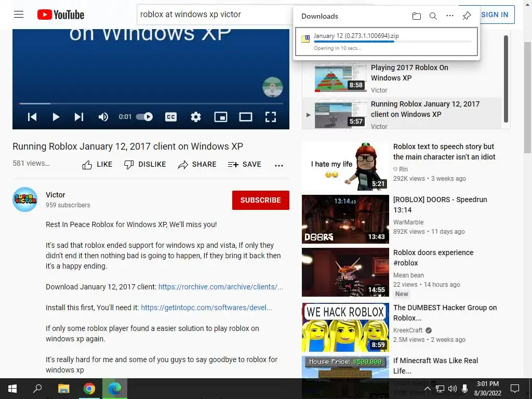Image resolution: width=532 pixels, height=399 pixels.
Task: Go to the YouTube home logo
Action: coord(61,15)
